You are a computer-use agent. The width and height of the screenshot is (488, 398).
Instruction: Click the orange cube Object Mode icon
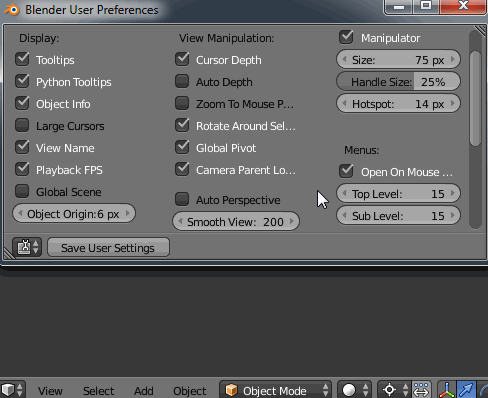click(x=231, y=390)
